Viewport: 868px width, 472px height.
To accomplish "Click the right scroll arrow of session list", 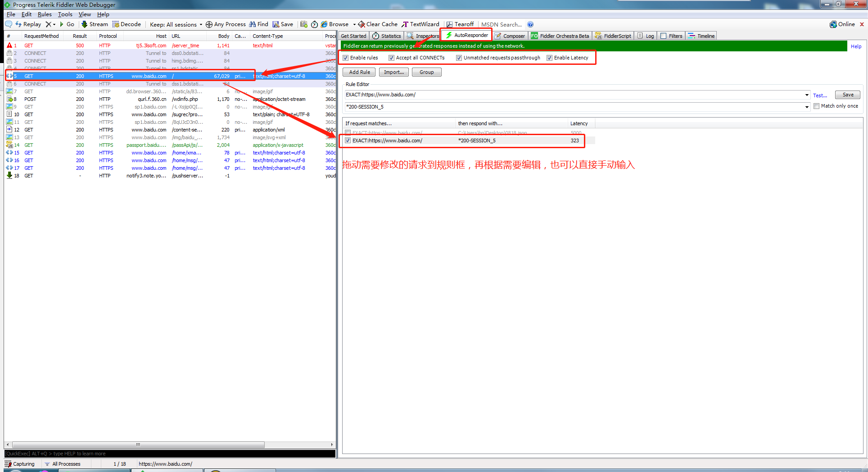I will [332, 445].
